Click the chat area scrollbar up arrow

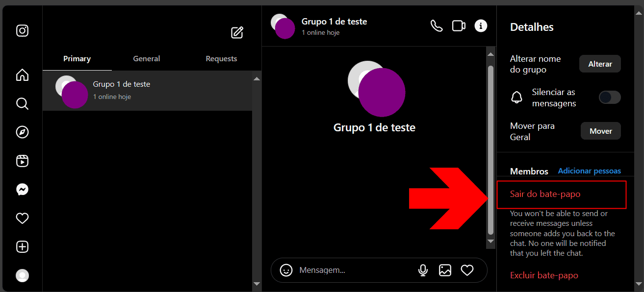coord(491,53)
